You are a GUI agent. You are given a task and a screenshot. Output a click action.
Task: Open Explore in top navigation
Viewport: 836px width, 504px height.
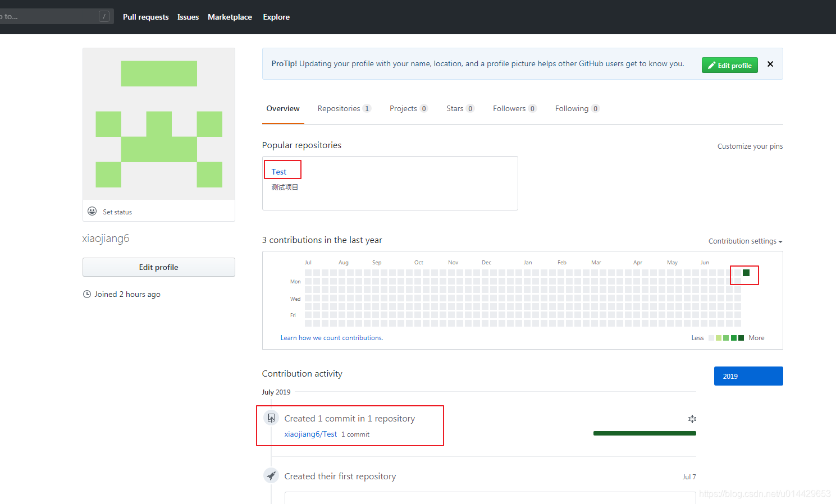[276, 17]
